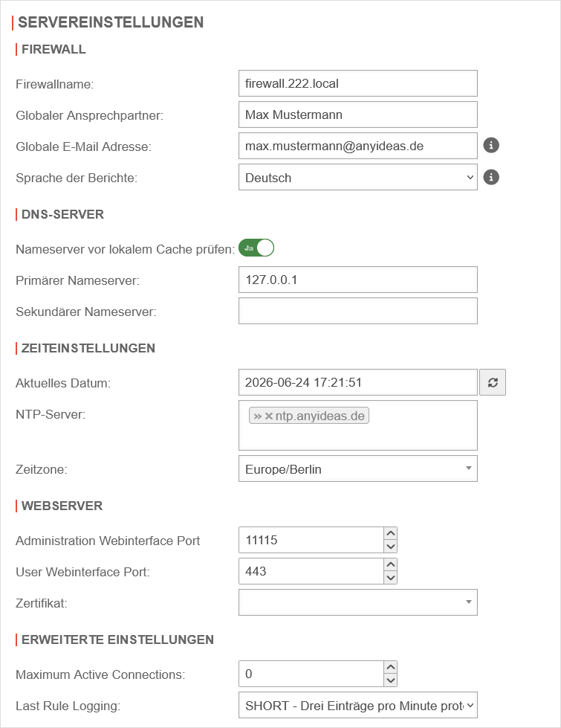
Task: Click the FIREWALL section heading
Action: (x=53, y=49)
